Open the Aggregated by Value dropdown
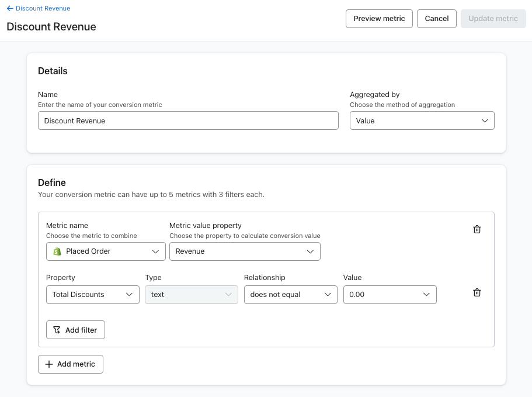This screenshot has width=532, height=397. point(422,120)
